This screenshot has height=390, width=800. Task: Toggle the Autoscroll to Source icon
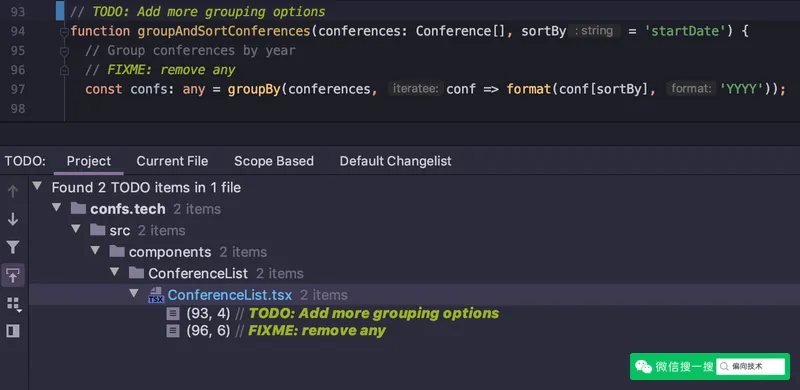point(13,275)
